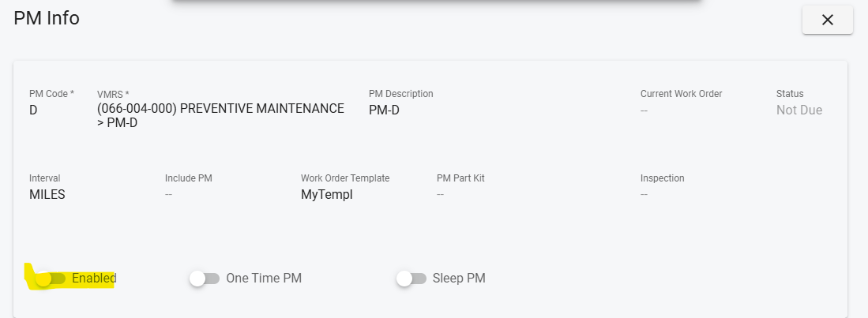Click the empty Current Work Order field

644,110
